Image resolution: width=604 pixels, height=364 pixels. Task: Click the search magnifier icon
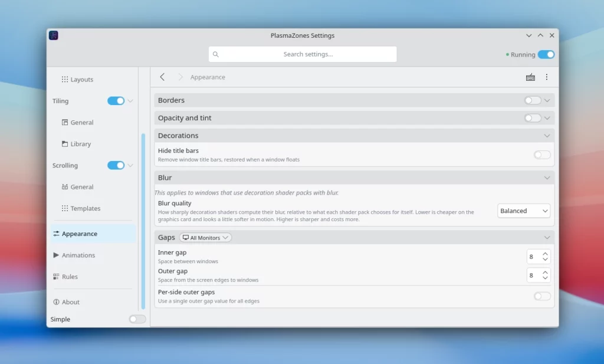[x=216, y=54]
